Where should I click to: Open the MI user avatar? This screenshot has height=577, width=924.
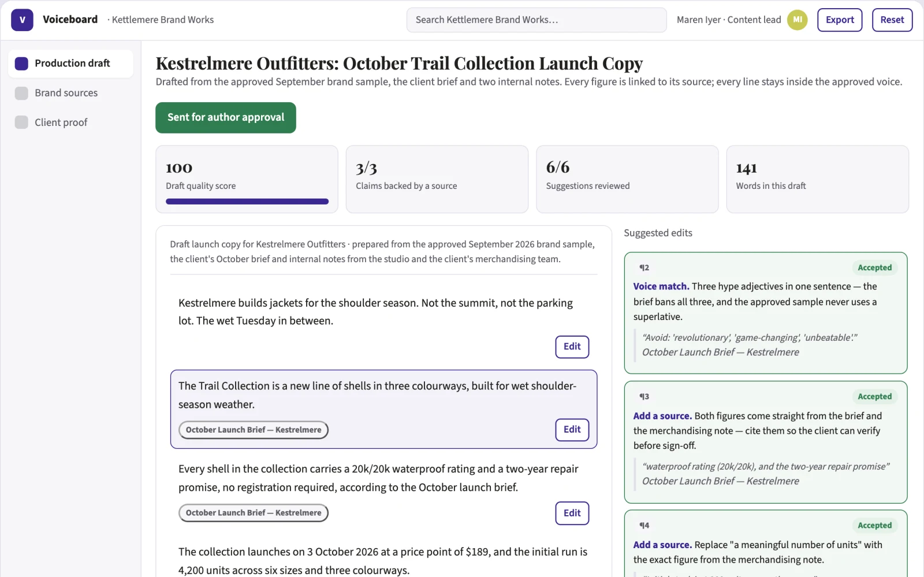click(797, 20)
